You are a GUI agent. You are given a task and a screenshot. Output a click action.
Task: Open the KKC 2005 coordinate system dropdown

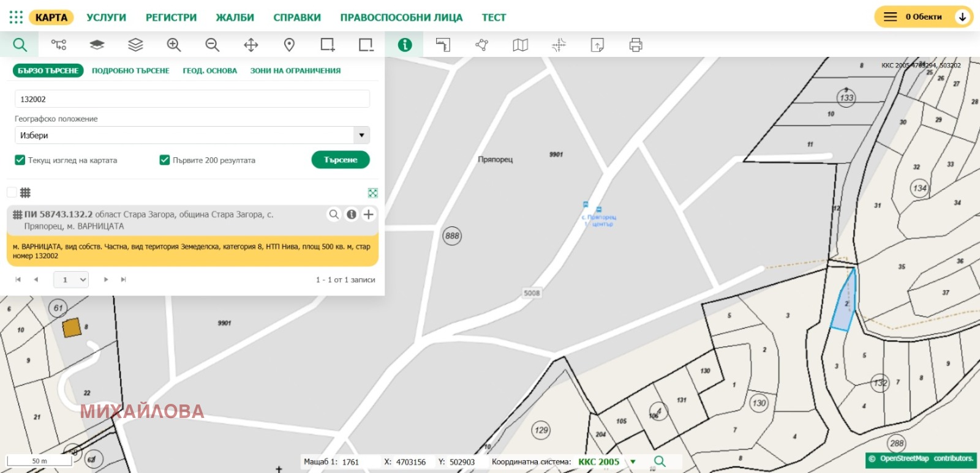point(633,462)
